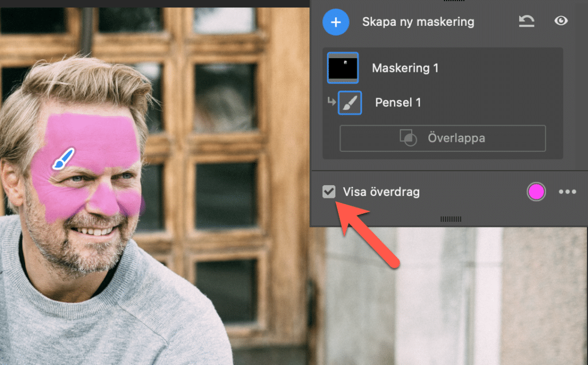Click the overlapping circles icon in Överlappa

point(408,139)
